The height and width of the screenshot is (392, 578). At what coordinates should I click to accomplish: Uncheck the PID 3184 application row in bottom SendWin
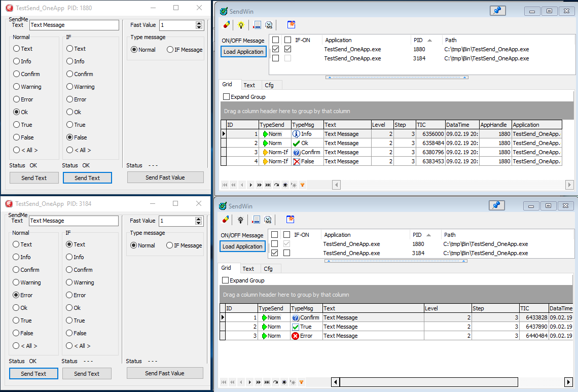pyautogui.click(x=275, y=253)
